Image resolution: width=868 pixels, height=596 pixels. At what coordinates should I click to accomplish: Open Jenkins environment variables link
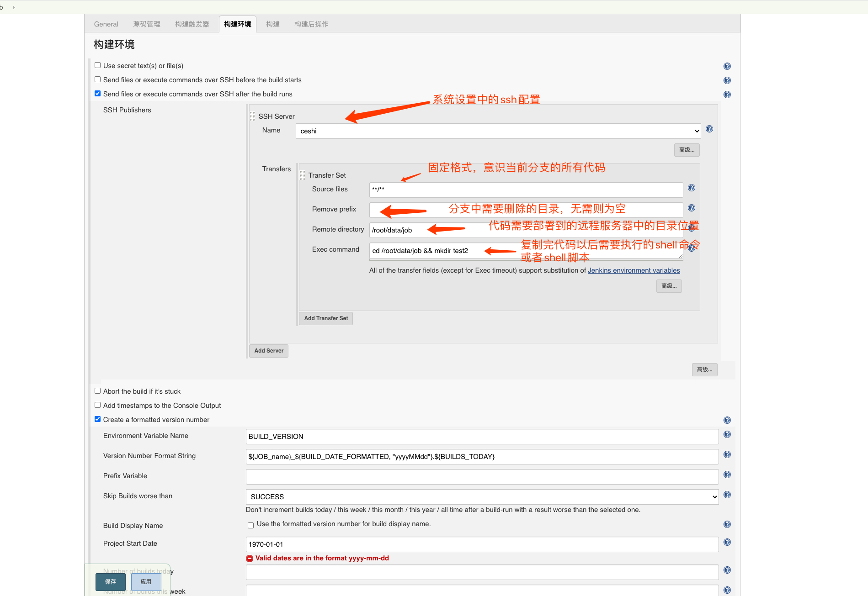coord(634,270)
